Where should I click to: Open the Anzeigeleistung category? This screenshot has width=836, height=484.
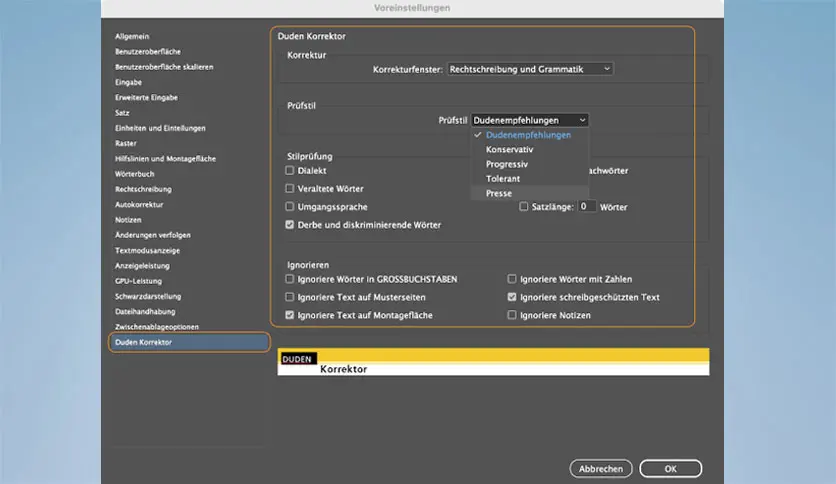click(x=142, y=265)
